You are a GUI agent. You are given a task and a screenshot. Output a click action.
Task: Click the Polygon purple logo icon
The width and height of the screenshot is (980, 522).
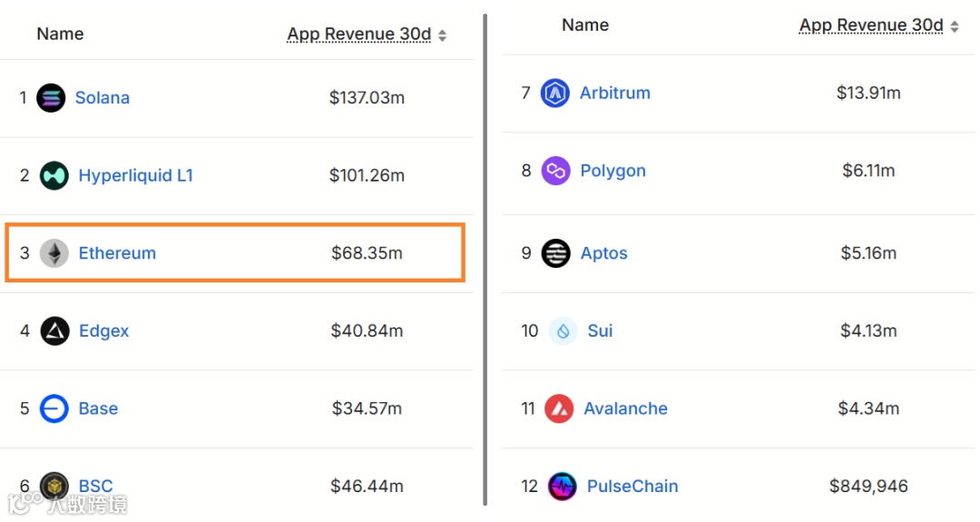pos(555,171)
